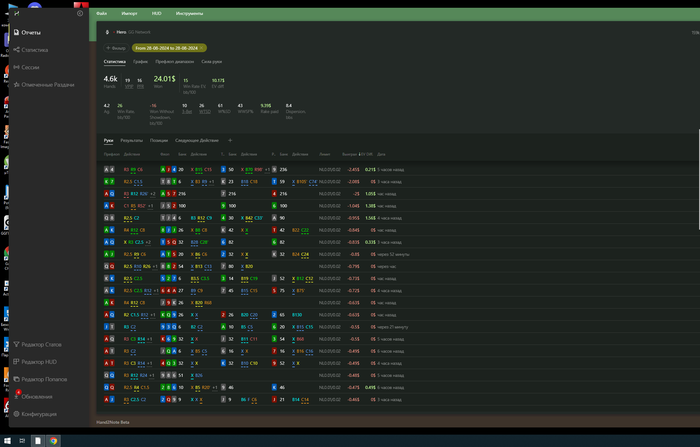The height and width of the screenshot is (447, 700).
Task: Click Префлоп column header
Action: (112, 154)
